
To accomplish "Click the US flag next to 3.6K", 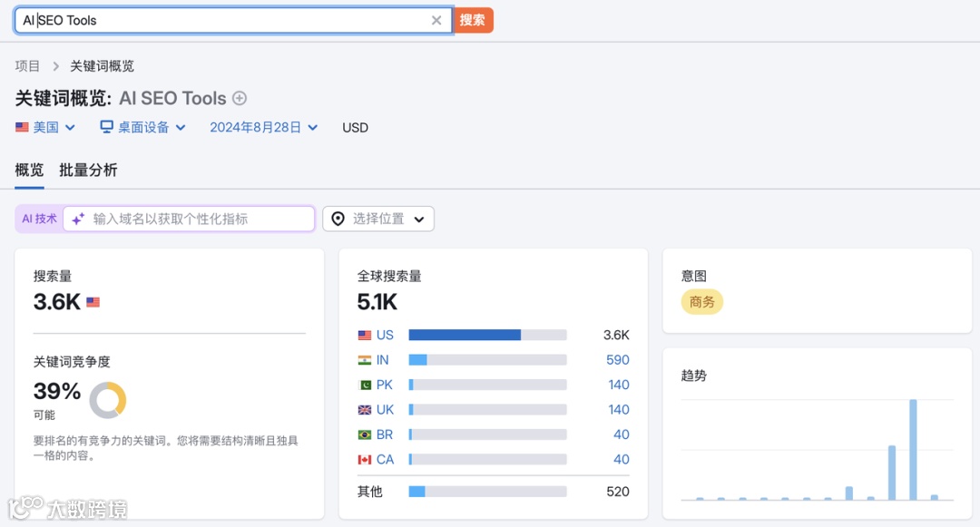I will pyautogui.click(x=93, y=302).
